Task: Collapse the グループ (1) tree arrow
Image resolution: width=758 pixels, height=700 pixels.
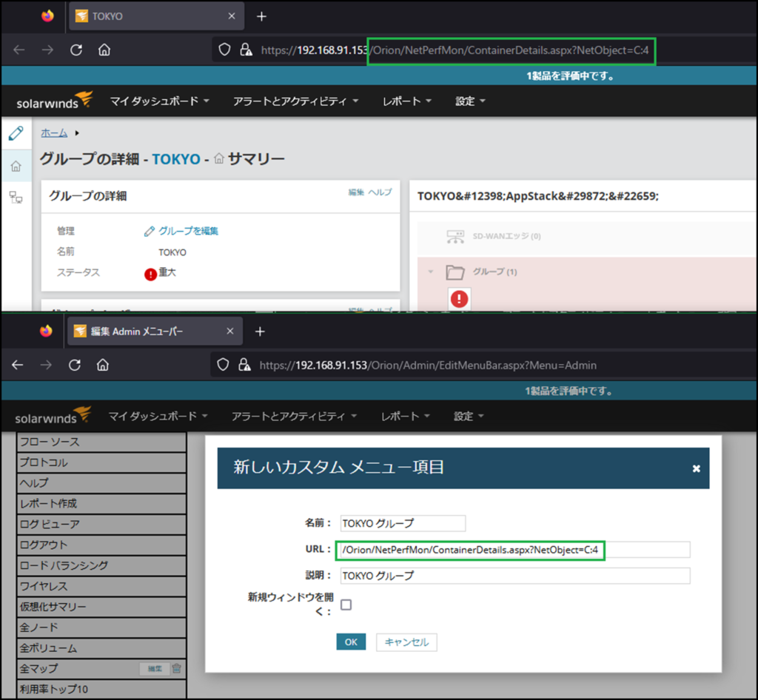Action: (430, 272)
